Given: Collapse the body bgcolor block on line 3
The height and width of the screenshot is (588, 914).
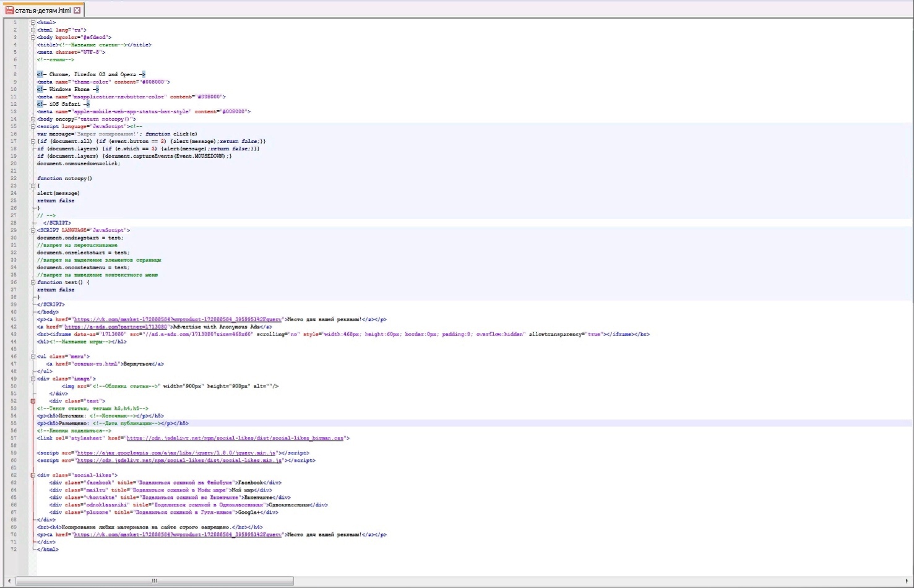Looking at the screenshot, I should pos(33,37).
